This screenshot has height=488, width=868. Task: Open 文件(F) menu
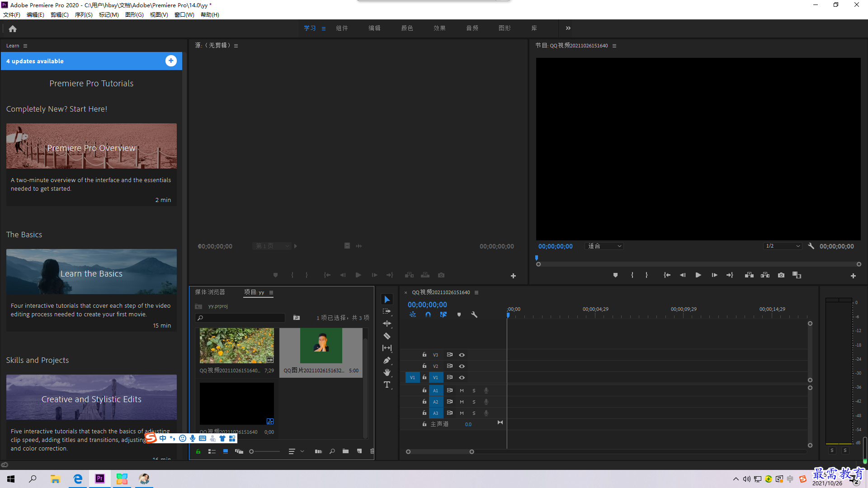[x=12, y=15]
